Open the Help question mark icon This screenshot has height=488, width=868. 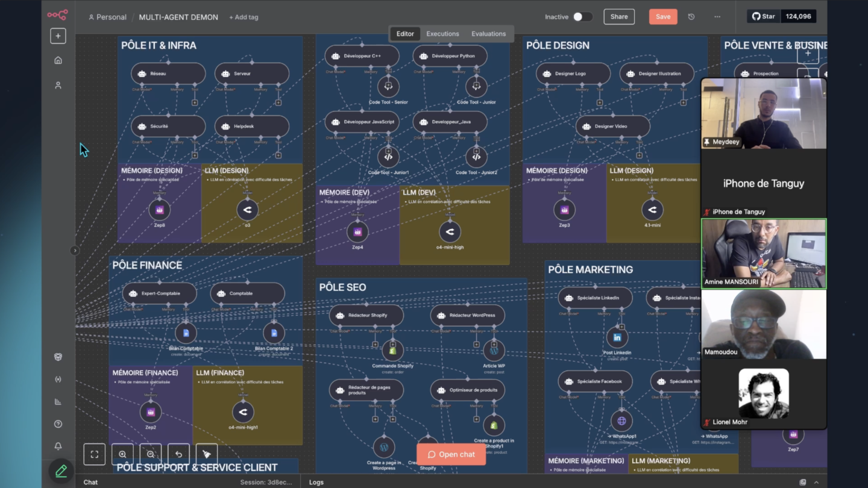58,424
